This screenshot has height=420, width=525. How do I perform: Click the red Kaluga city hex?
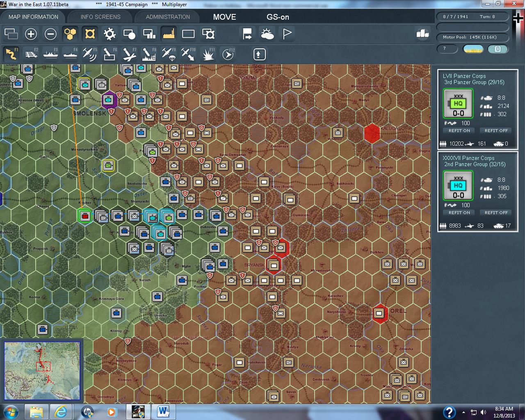pos(372,133)
